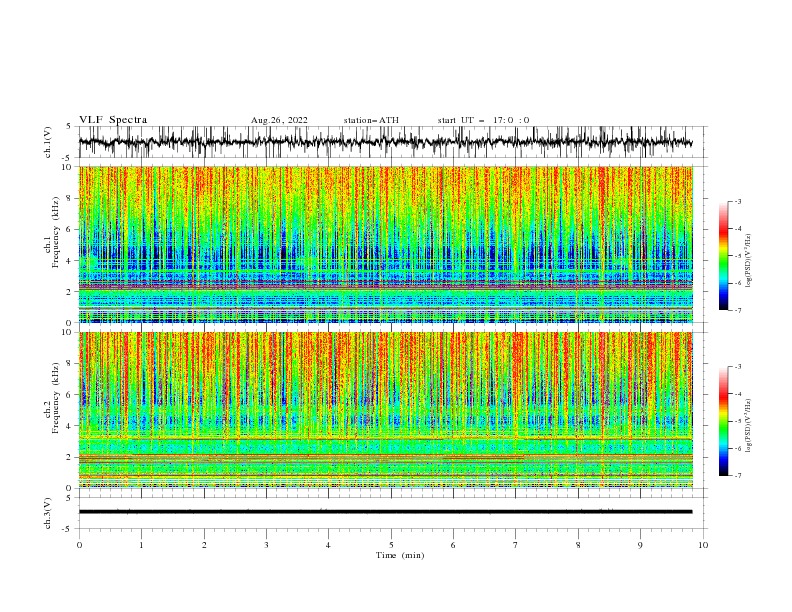Click time axis tick label "9"
Screen dimensions: 792x612
(x=640, y=545)
